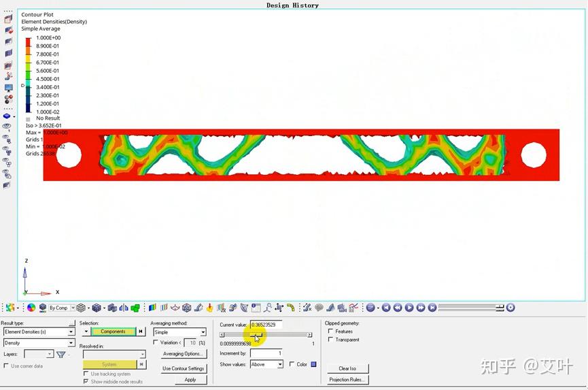Click the green mask elements icon
The width and height of the screenshot is (588, 390).
click(135, 308)
